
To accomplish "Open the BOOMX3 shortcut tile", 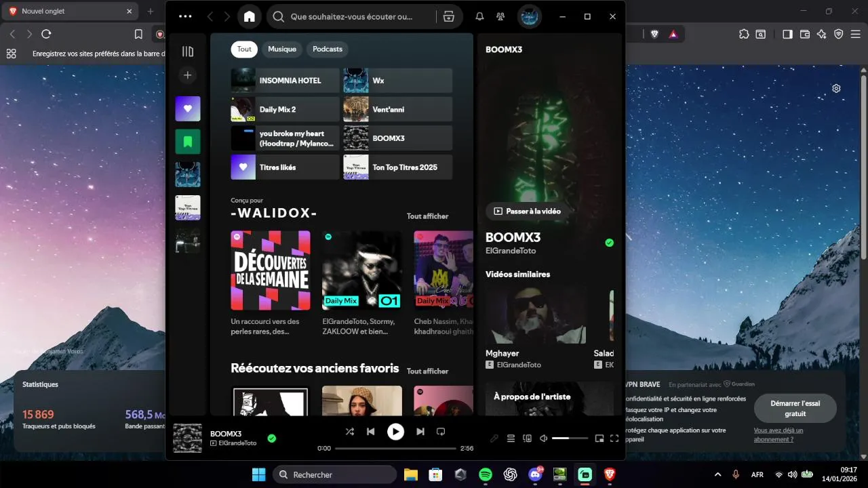I will [398, 138].
